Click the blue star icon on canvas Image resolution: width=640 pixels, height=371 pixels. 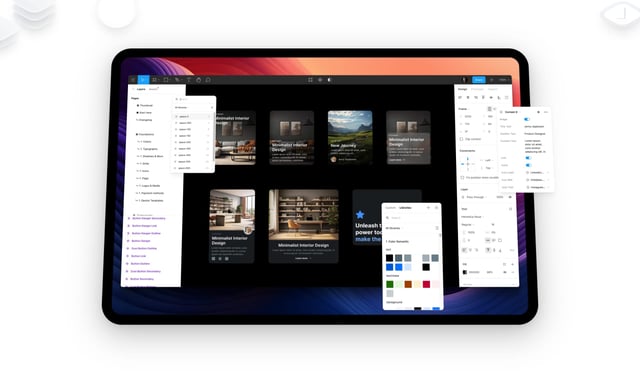point(360,214)
